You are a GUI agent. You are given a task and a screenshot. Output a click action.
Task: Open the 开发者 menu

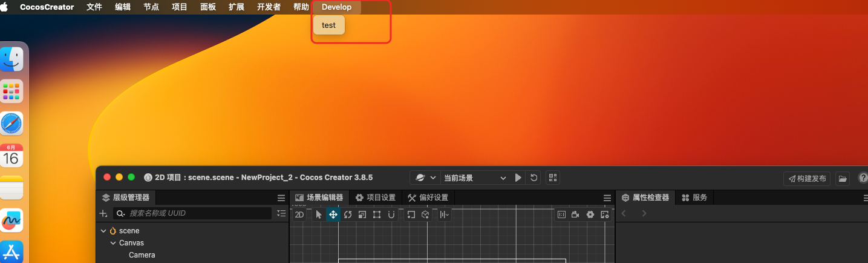pyautogui.click(x=269, y=7)
